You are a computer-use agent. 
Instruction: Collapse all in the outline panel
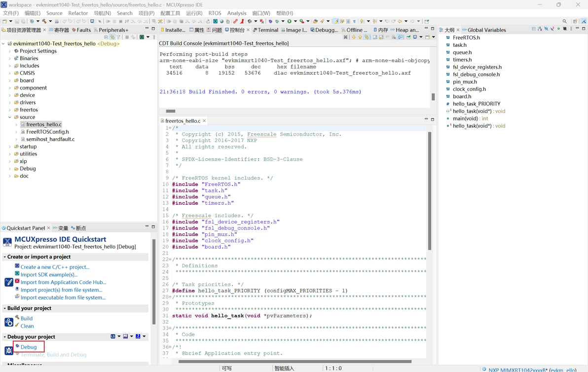(534, 30)
